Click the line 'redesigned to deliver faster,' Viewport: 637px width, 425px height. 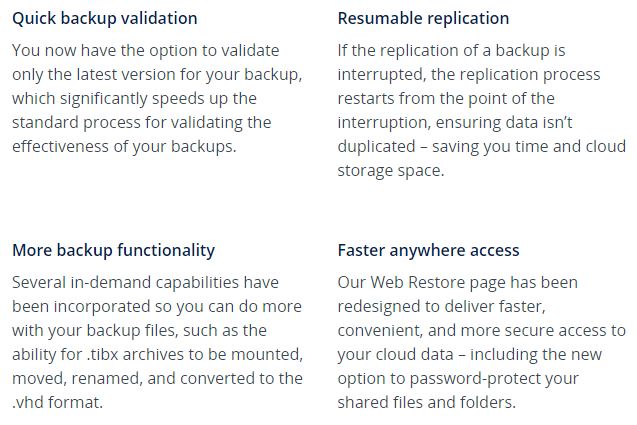[x=442, y=306]
